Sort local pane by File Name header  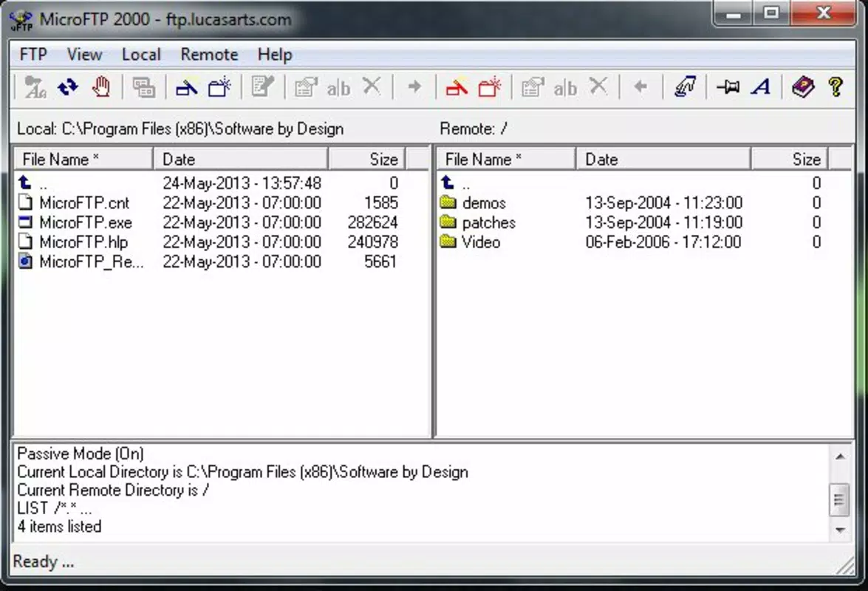tap(83, 159)
